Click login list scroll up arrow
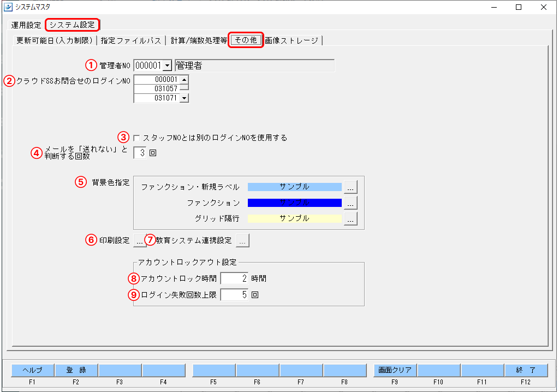 [x=184, y=79]
